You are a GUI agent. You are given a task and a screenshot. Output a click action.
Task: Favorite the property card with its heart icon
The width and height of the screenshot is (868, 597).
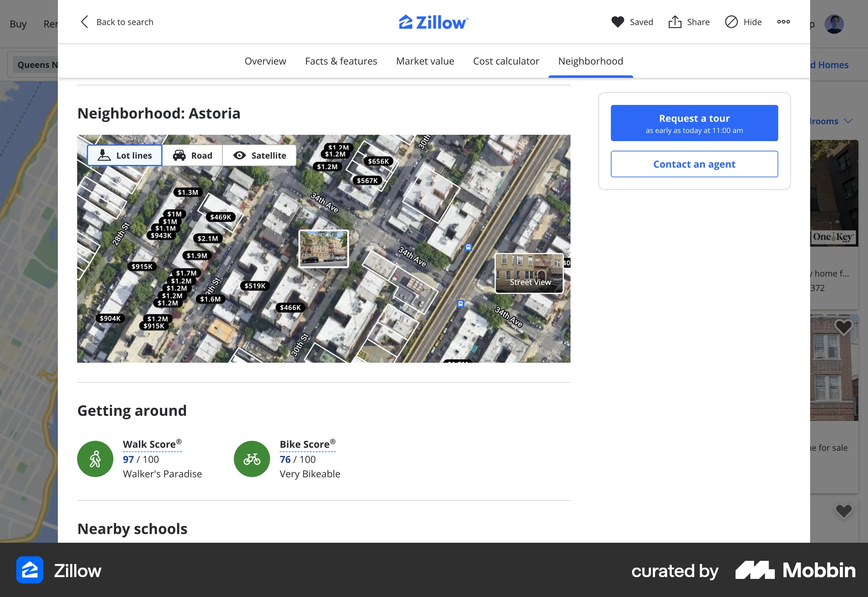(x=843, y=327)
